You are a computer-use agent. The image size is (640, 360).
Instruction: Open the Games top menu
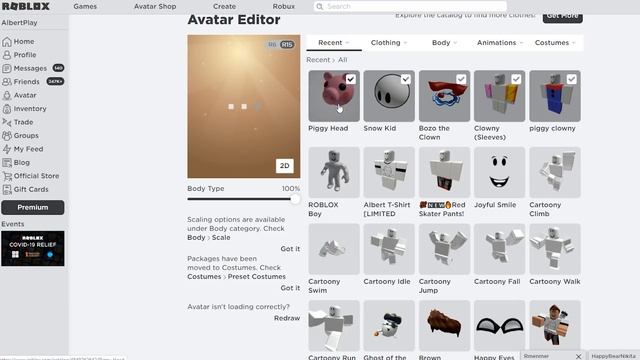pyautogui.click(x=85, y=7)
